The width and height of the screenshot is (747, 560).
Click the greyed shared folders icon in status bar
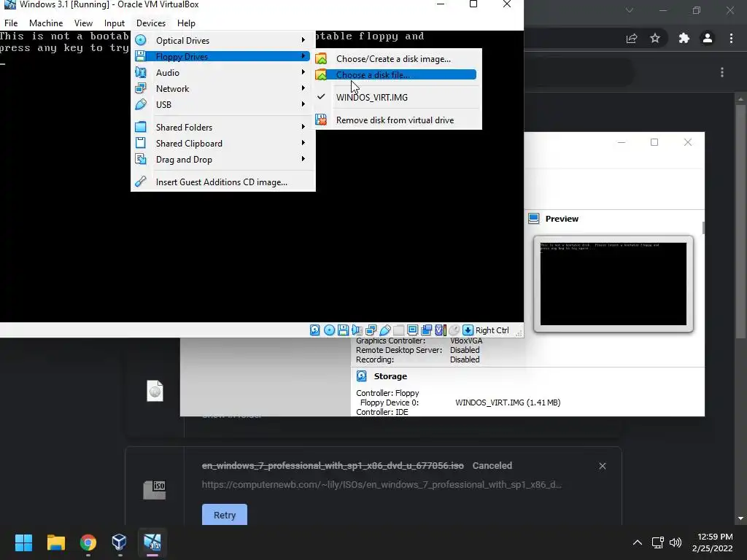pos(399,330)
